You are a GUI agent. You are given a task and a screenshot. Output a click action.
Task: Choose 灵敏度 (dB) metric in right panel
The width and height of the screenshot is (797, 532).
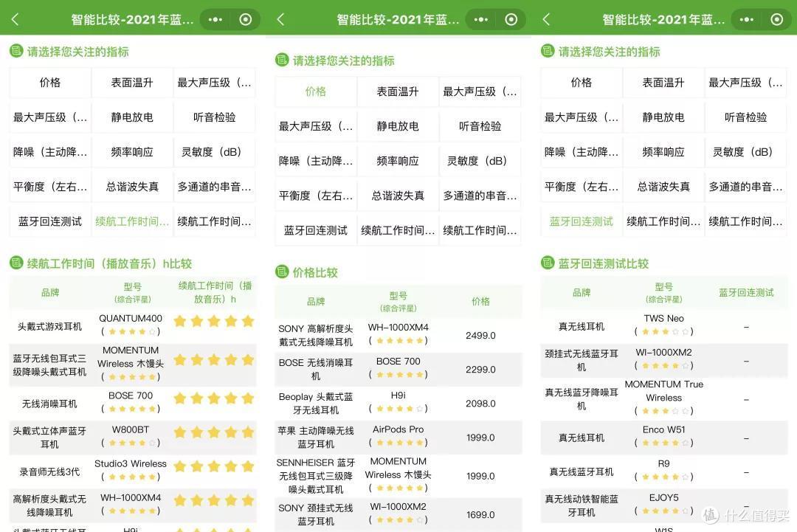coord(745,152)
